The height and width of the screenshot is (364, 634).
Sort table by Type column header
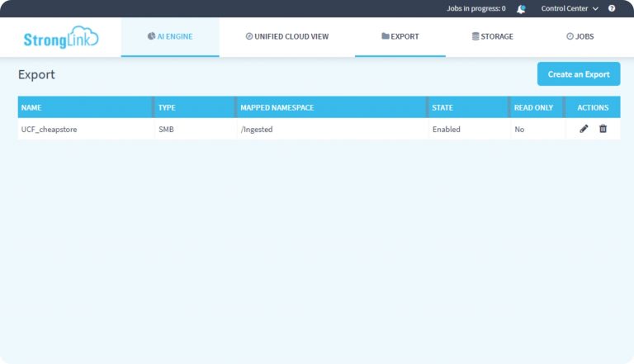tap(167, 108)
